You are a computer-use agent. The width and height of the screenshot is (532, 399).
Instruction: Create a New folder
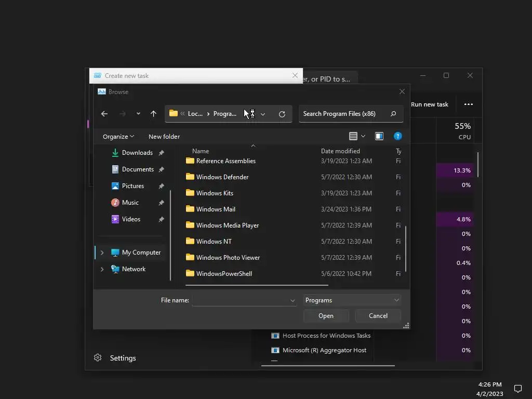(x=164, y=137)
